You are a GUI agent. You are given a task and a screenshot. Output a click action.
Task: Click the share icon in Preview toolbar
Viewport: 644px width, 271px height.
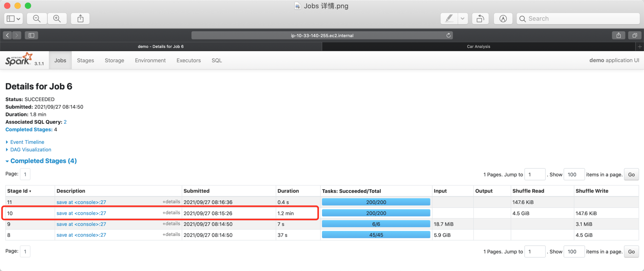[80, 19]
